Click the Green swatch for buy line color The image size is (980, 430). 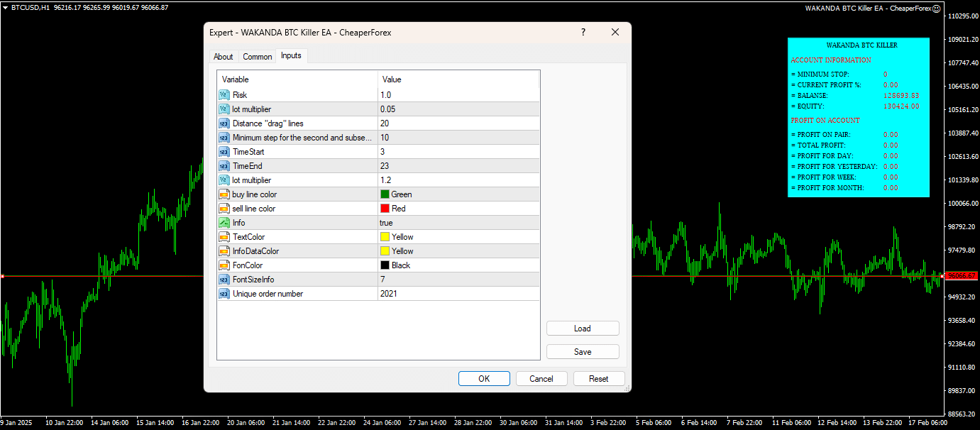(x=385, y=194)
